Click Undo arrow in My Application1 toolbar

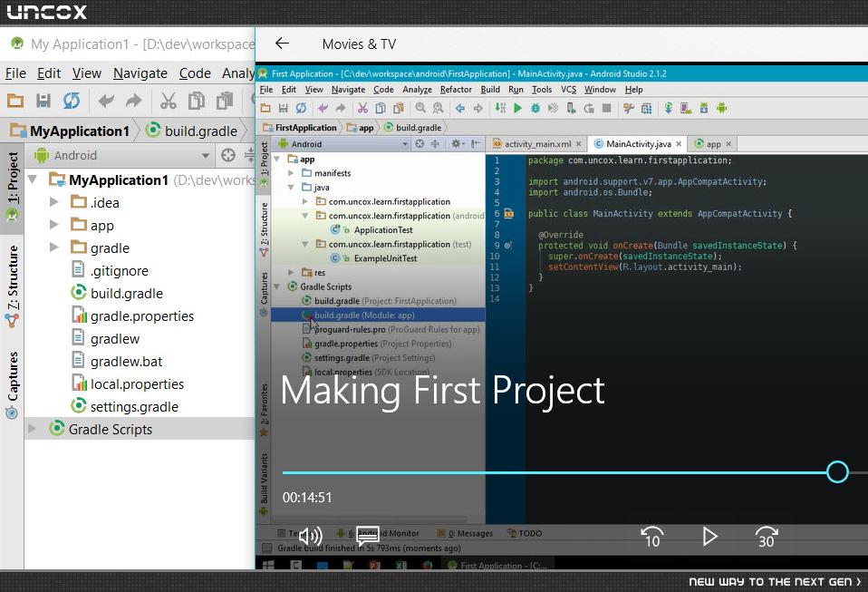pos(106,101)
